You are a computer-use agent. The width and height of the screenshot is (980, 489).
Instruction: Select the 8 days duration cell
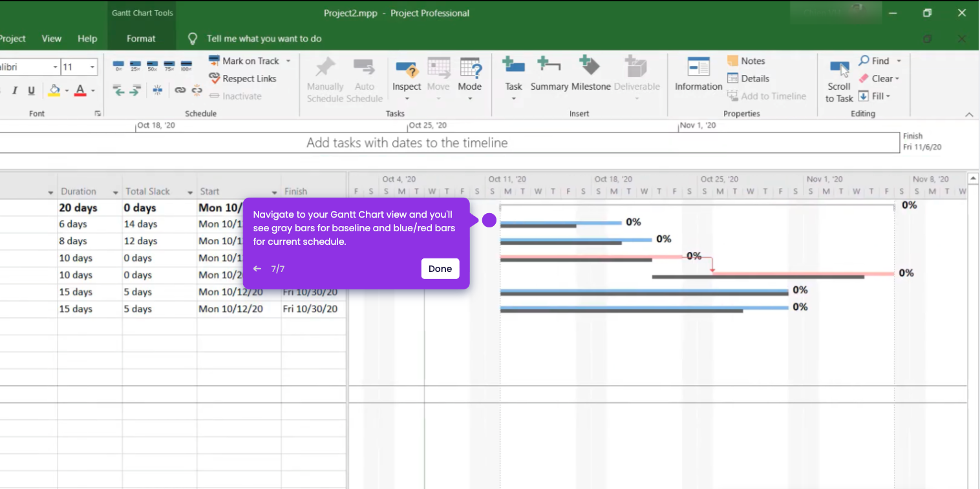90,241
